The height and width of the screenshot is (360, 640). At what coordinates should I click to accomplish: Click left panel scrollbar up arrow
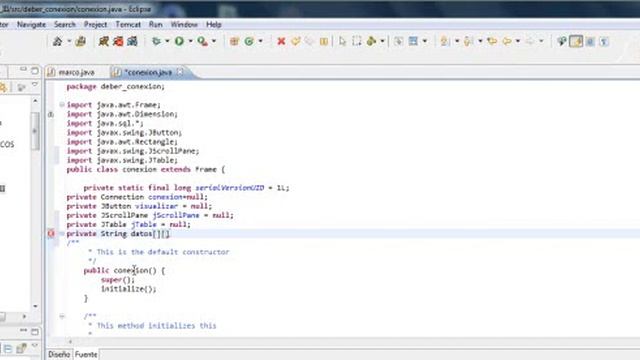[x=36, y=100]
